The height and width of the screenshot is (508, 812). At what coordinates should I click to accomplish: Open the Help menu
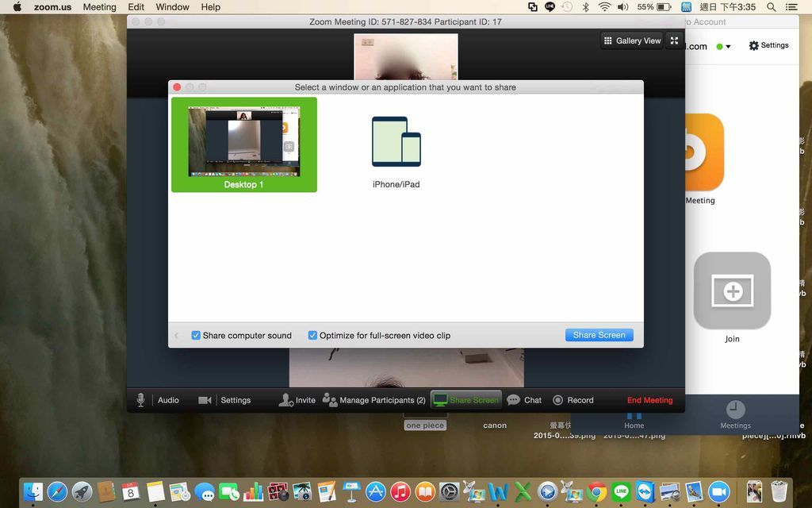point(211,6)
